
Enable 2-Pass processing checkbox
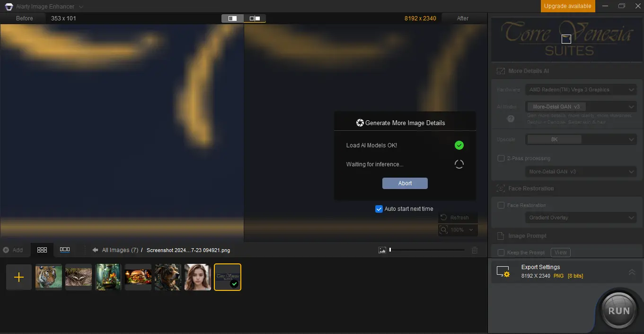pyautogui.click(x=501, y=158)
